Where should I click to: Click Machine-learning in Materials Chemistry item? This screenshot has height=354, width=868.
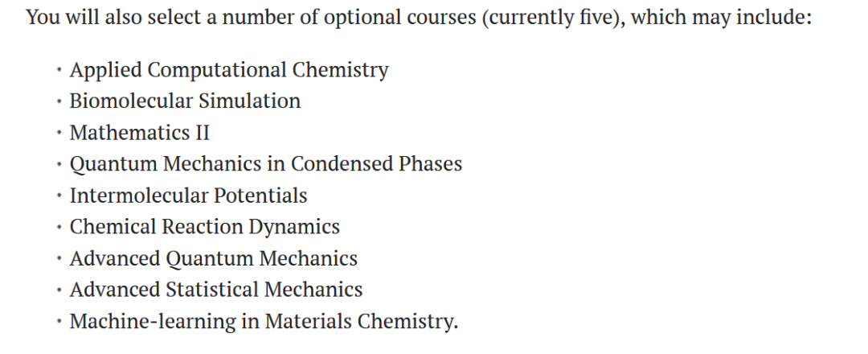tap(264, 322)
